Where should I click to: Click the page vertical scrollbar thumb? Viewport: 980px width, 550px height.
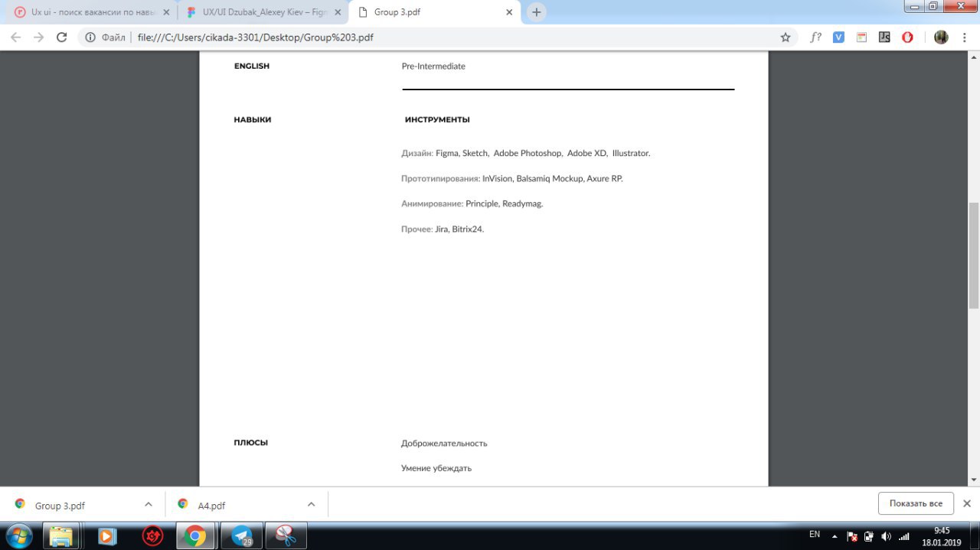[974, 255]
